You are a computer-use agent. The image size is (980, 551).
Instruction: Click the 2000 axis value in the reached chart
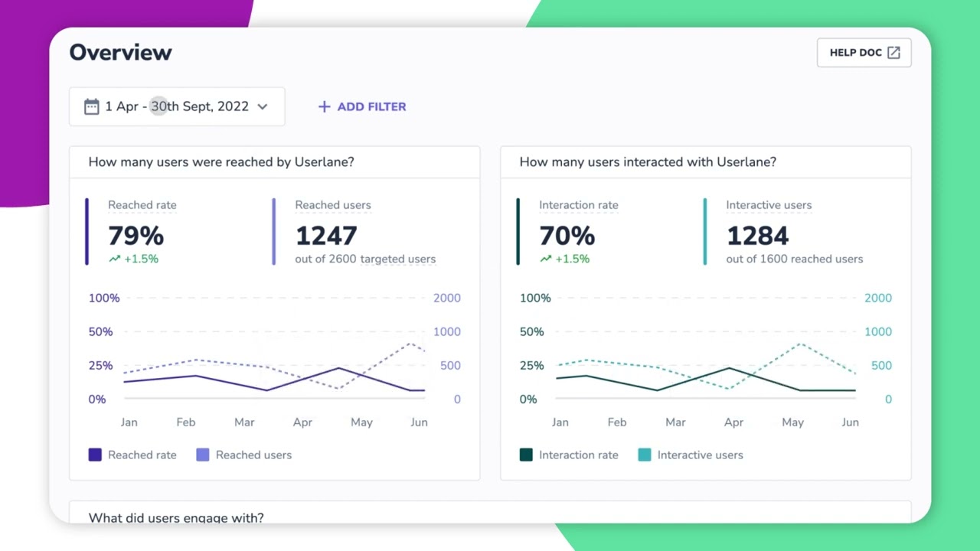pos(447,298)
